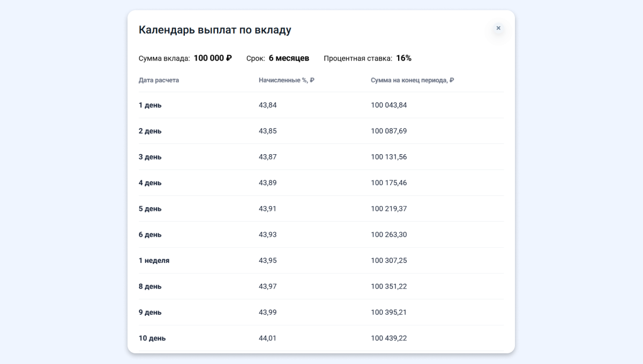
Task: Click accrued interest 43,85 for day 2
Action: tap(268, 131)
